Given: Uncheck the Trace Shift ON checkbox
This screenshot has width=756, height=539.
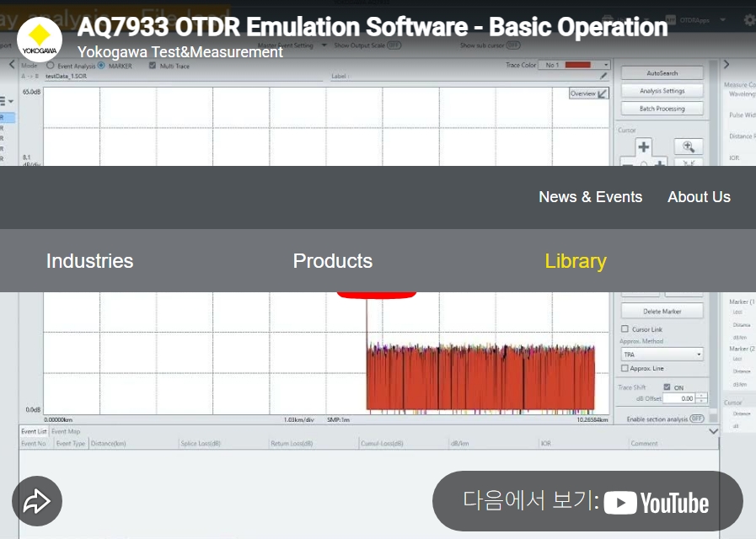Looking at the screenshot, I should coord(667,387).
